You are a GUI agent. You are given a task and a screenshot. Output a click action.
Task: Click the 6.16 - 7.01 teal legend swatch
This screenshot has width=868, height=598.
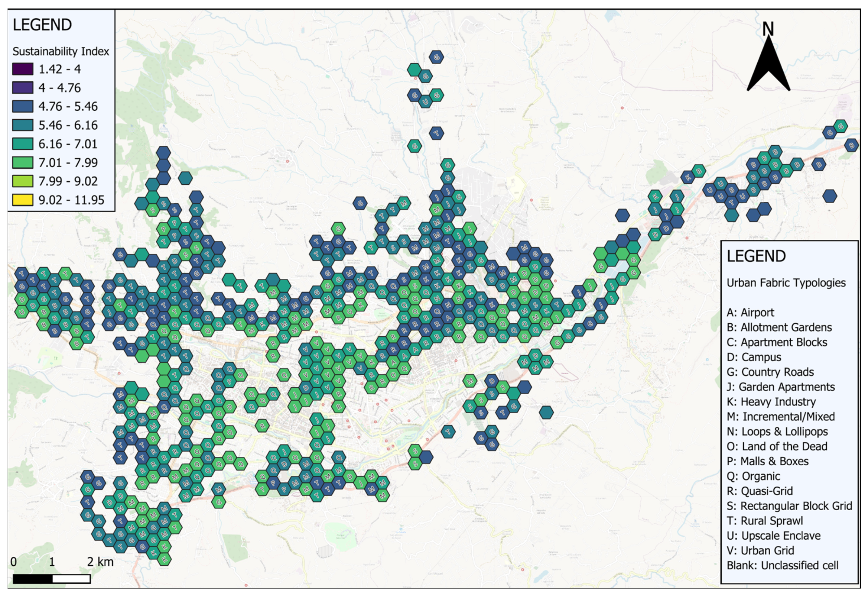pos(23,144)
